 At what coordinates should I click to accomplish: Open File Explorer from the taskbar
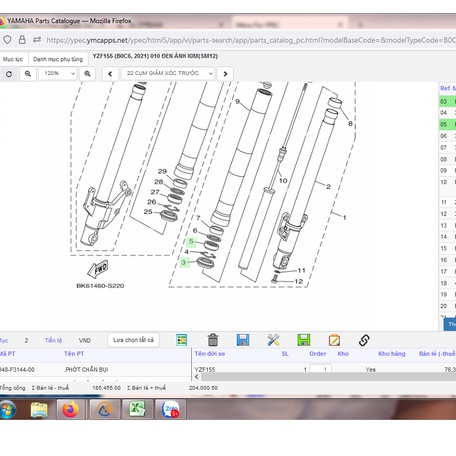[x=39, y=410]
